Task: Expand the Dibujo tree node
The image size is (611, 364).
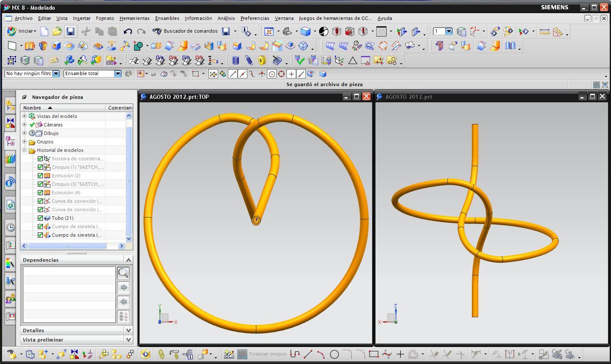Action: click(x=25, y=133)
